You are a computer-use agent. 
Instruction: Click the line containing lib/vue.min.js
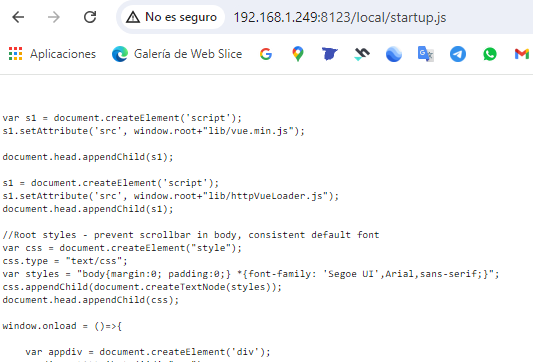(x=154, y=131)
